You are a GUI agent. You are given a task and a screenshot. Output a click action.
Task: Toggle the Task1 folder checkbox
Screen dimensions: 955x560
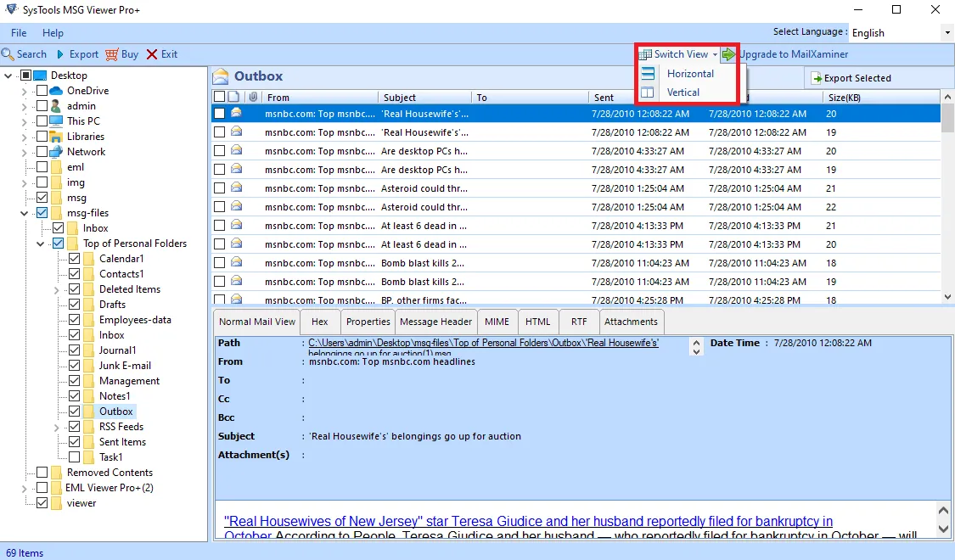point(75,457)
